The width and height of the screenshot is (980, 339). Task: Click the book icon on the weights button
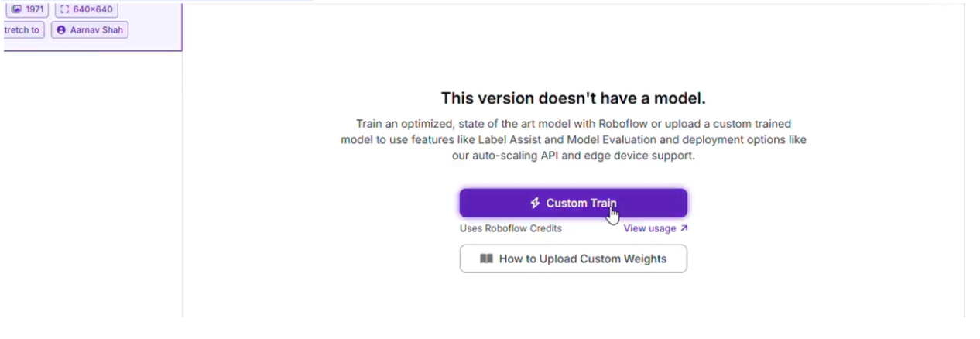(x=486, y=259)
